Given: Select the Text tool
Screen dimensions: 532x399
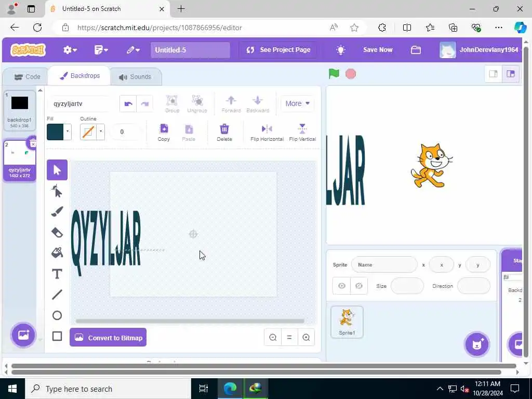Looking at the screenshot, I should tap(57, 274).
